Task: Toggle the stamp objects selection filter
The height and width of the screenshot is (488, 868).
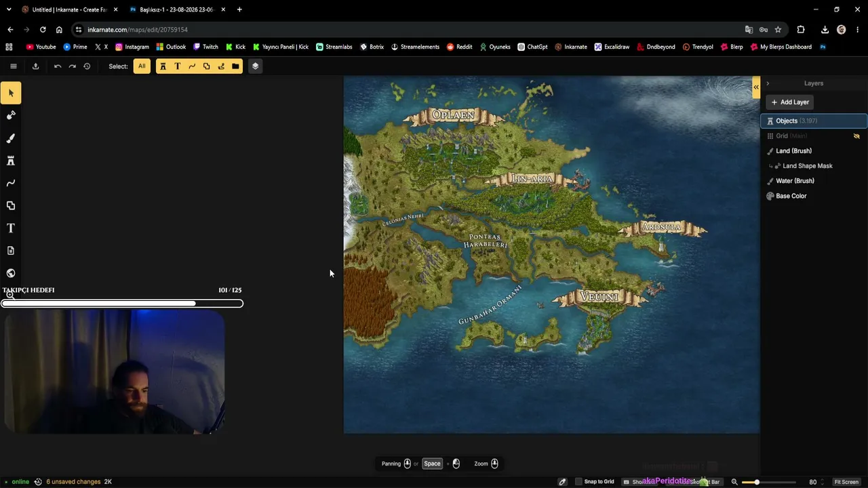Action: [163, 66]
